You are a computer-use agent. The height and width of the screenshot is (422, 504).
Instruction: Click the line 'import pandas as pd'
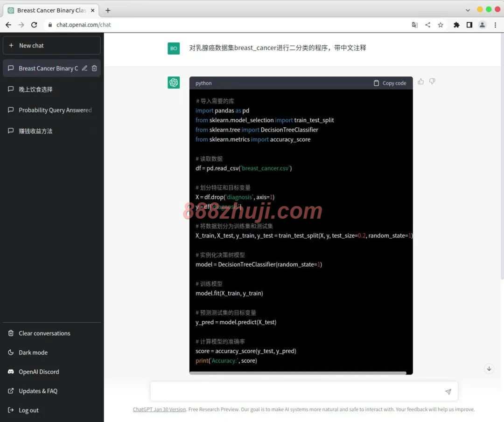[223, 111]
